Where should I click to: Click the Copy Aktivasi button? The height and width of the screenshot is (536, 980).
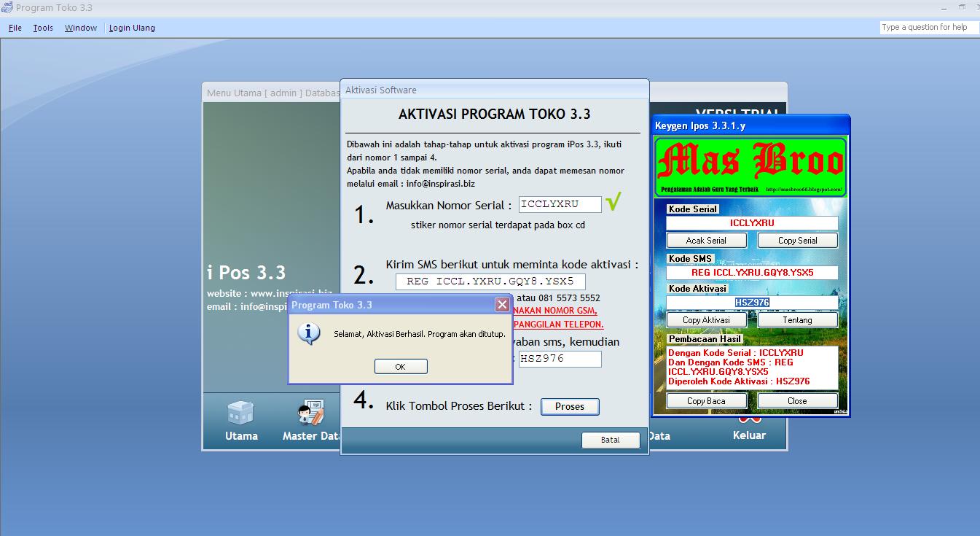(x=706, y=319)
